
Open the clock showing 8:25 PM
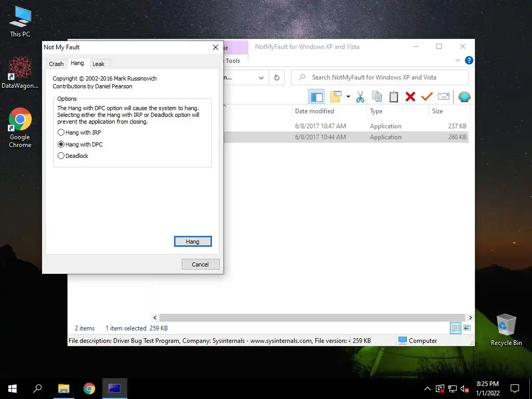[487, 389]
